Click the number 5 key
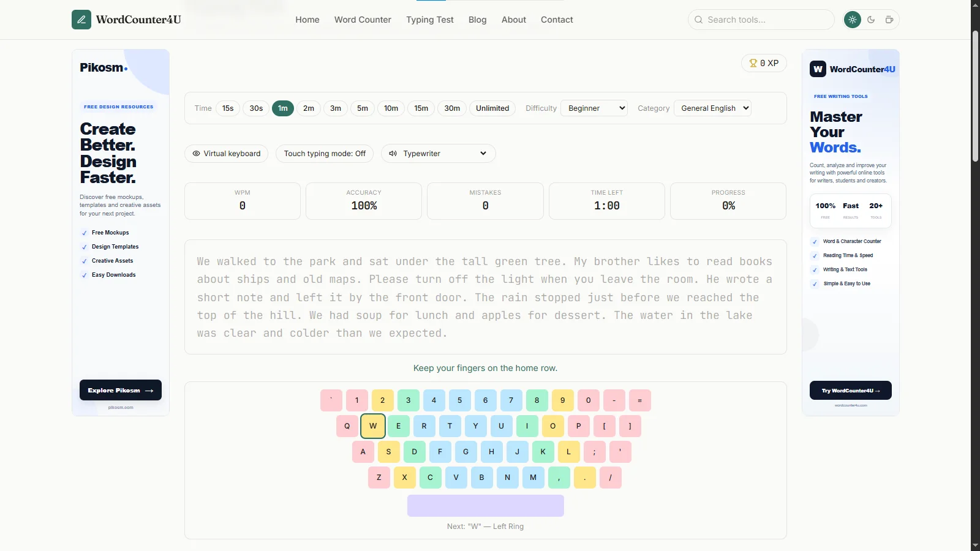 (x=460, y=400)
